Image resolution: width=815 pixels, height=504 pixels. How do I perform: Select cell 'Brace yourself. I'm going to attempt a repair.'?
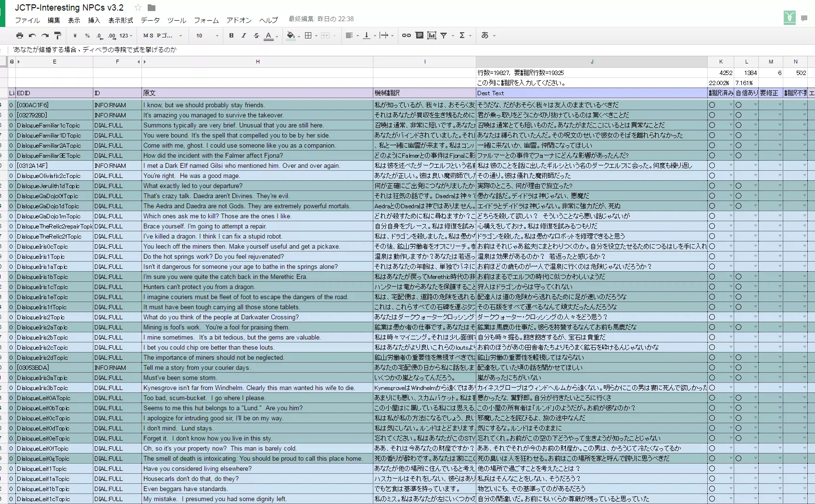tap(257, 226)
